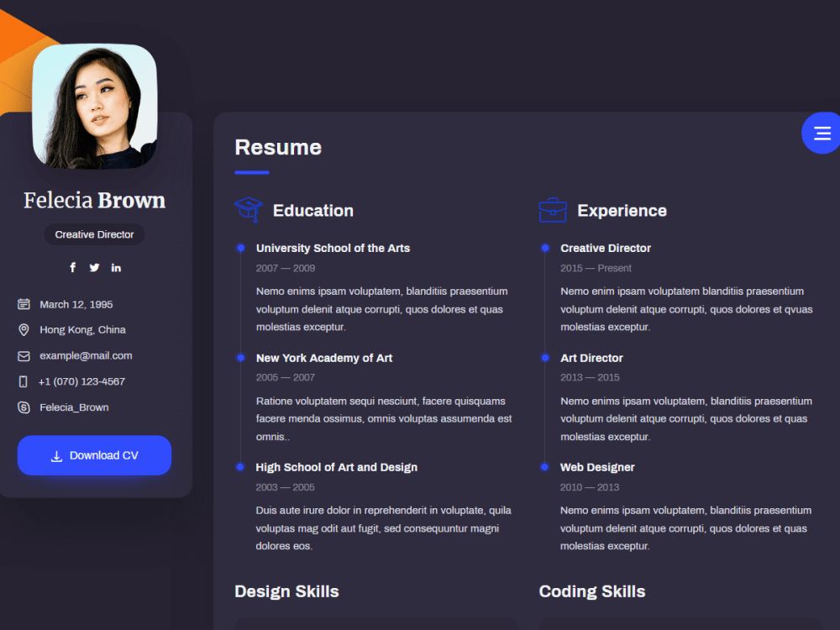The width and height of the screenshot is (840, 630).
Task: Open the hamburger navigation menu
Action: tap(822, 133)
